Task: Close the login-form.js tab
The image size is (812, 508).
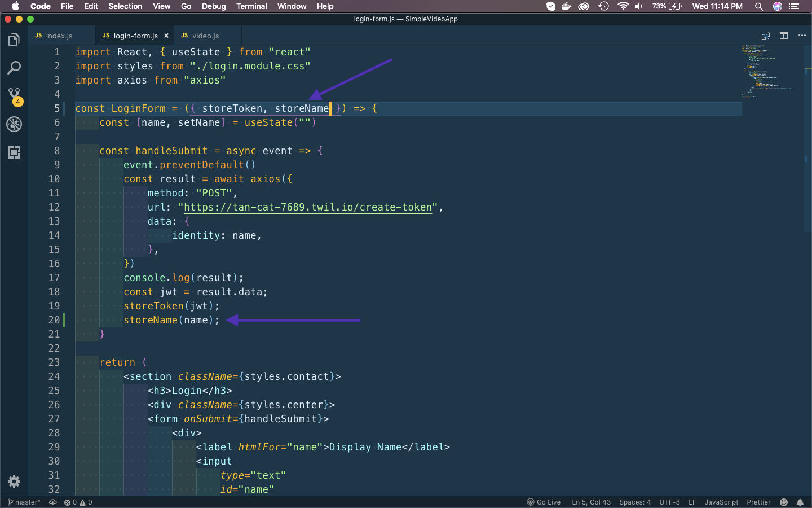Action: 166,36
